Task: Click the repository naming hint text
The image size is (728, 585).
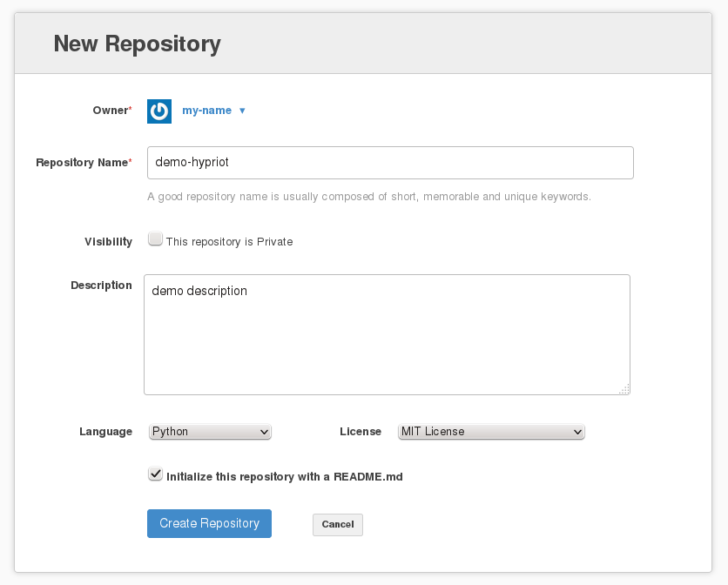Action: pyautogui.click(x=369, y=196)
